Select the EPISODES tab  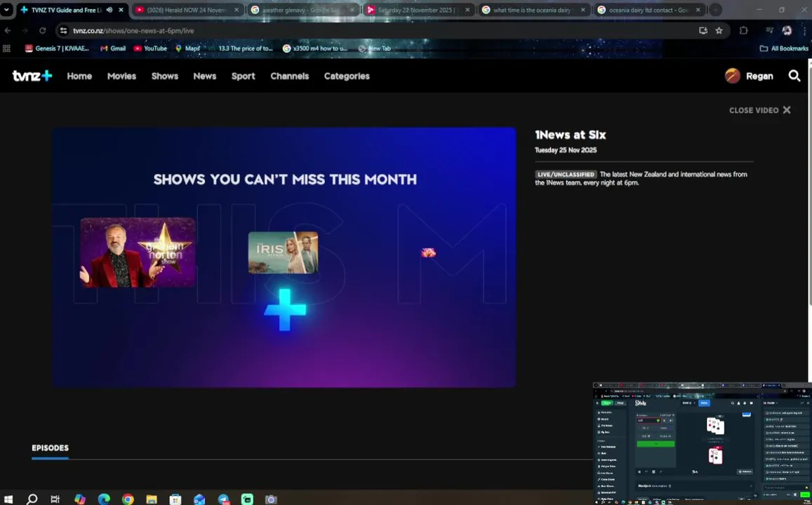pyautogui.click(x=51, y=448)
